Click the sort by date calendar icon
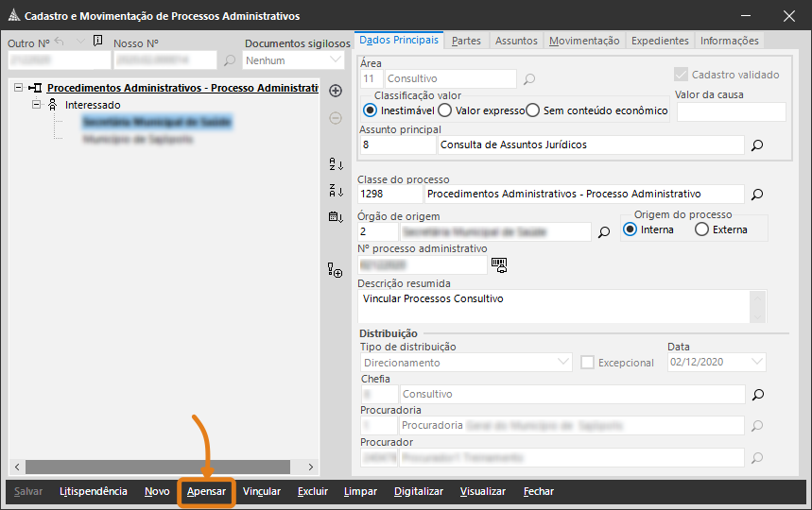The height and width of the screenshot is (510, 812). coord(335,216)
